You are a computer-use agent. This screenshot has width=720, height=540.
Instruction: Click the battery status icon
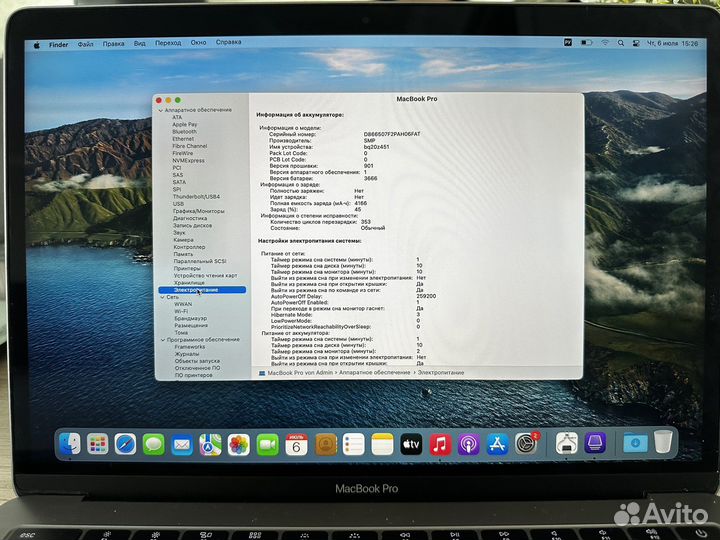586,43
